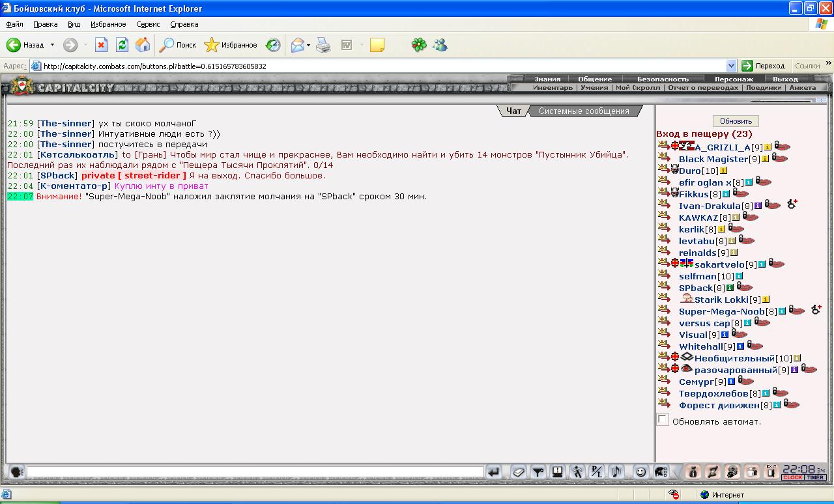Image resolution: width=834 pixels, height=504 pixels.
Task: Open Отчет о переводах link
Action: [703, 87]
